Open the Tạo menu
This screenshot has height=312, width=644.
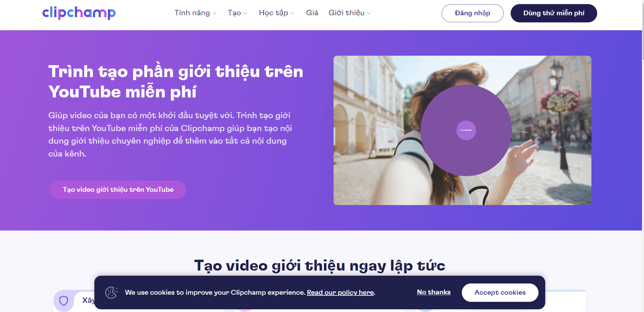[238, 13]
